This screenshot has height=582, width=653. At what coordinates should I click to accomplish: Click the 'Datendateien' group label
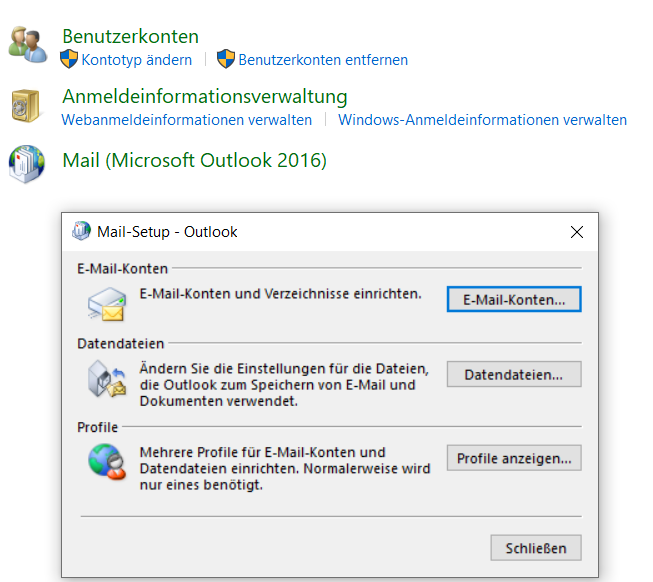[x=121, y=343]
